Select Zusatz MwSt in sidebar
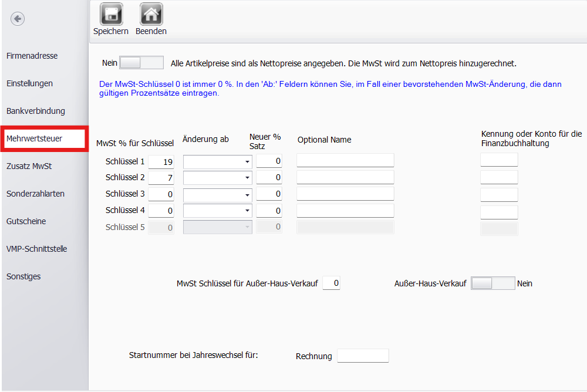587x392 pixels. (x=29, y=166)
